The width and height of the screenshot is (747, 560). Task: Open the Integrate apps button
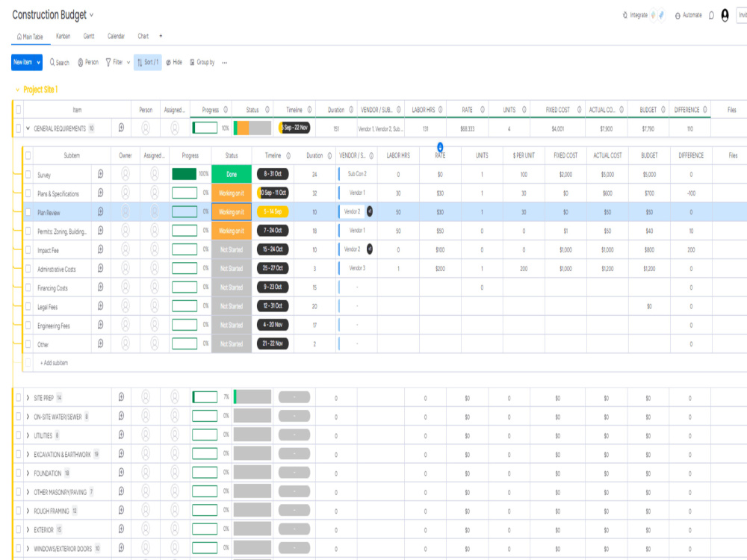coord(636,15)
